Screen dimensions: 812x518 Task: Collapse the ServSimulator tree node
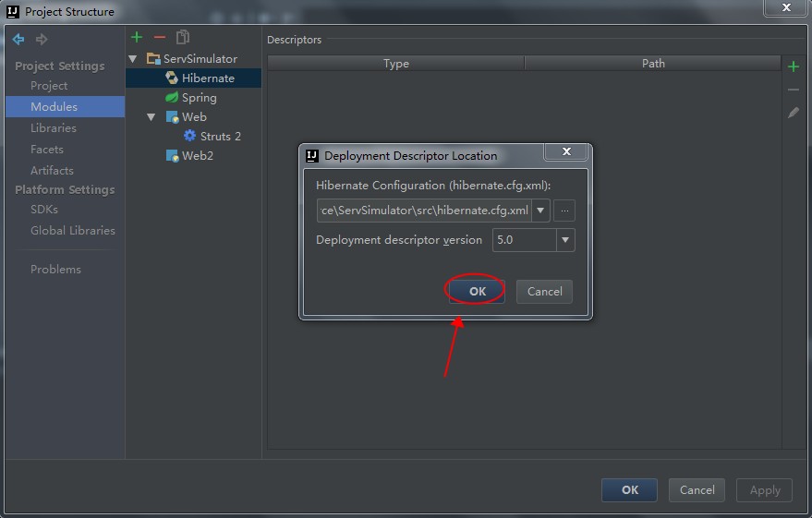click(133, 59)
